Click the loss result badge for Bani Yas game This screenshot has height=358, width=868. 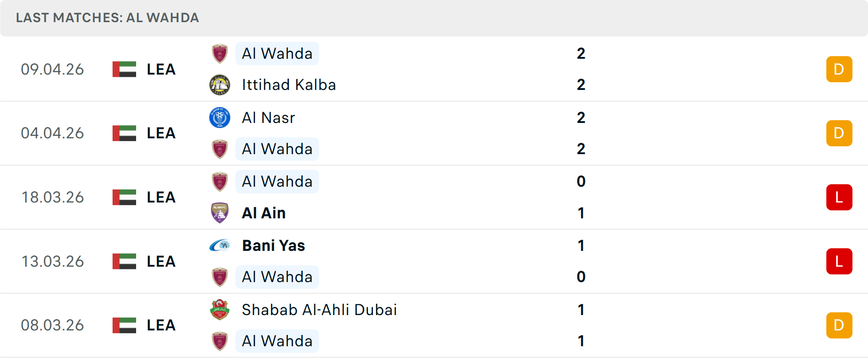839,261
